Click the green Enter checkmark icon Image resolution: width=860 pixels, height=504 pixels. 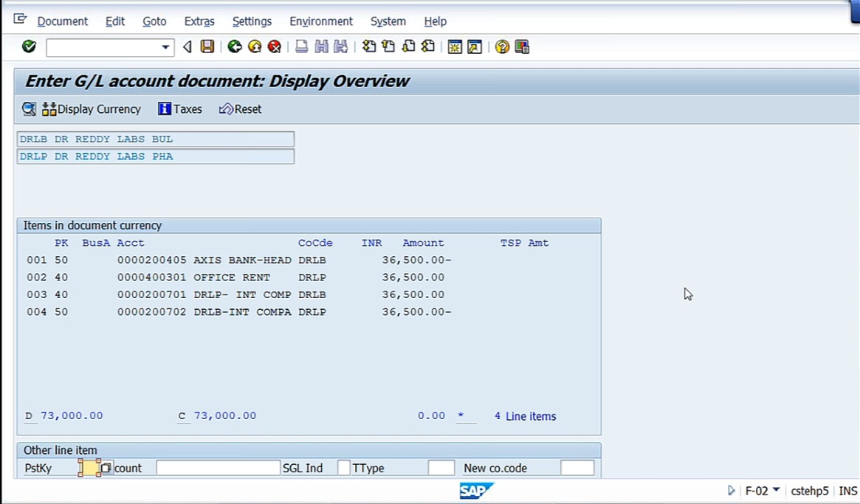point(29,46)
